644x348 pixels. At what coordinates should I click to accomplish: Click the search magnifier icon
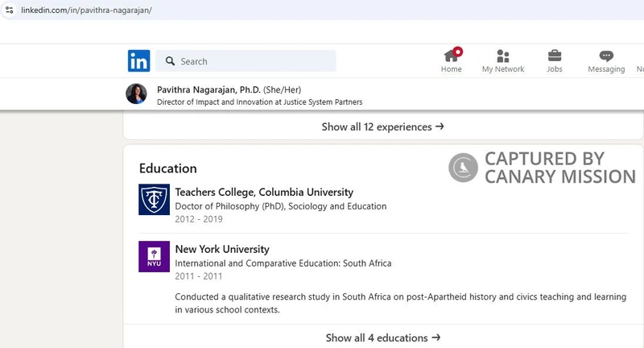[170, 61]
